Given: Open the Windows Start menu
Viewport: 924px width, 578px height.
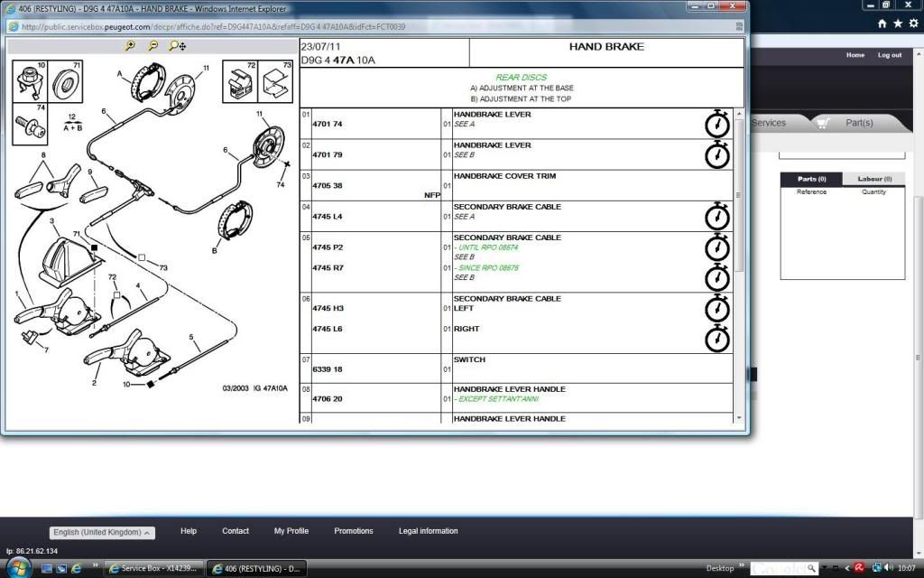Looking at the screenshot, I should pos(18,568).
